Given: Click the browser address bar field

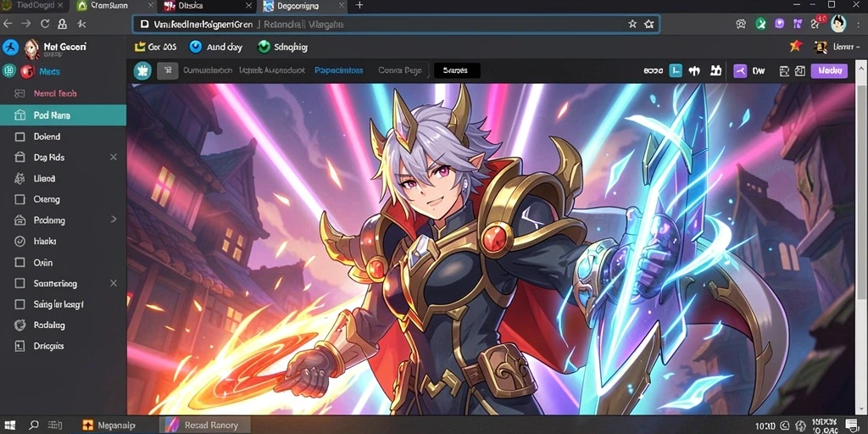Looking at the screenshot, I should point(396,25).
